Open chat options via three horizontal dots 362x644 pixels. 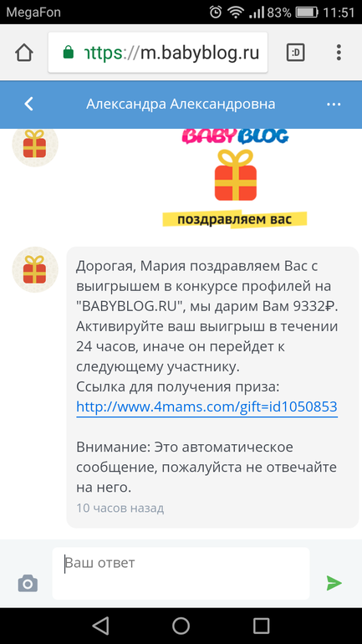pyautogui.click(x=334, y=105)
